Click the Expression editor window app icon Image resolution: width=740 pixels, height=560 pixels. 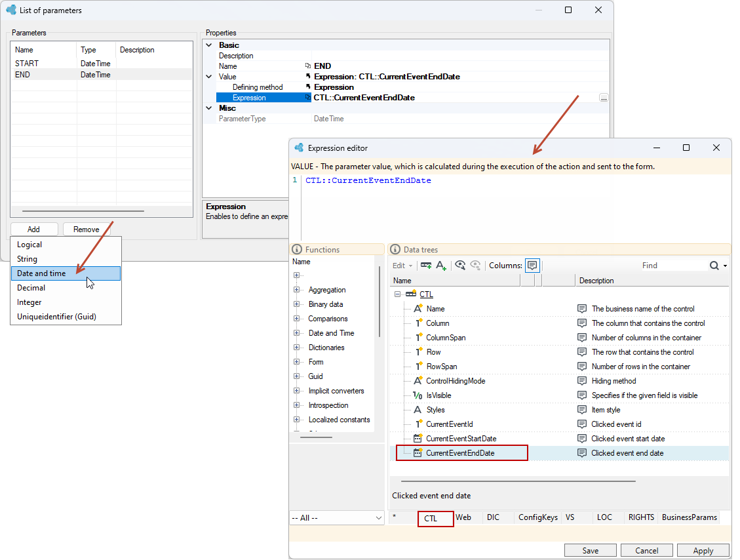[x=299, y=148]
